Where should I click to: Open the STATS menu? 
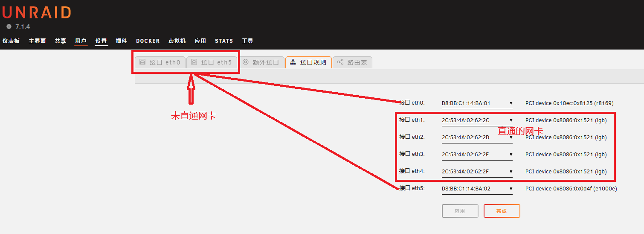coord(224,41)
